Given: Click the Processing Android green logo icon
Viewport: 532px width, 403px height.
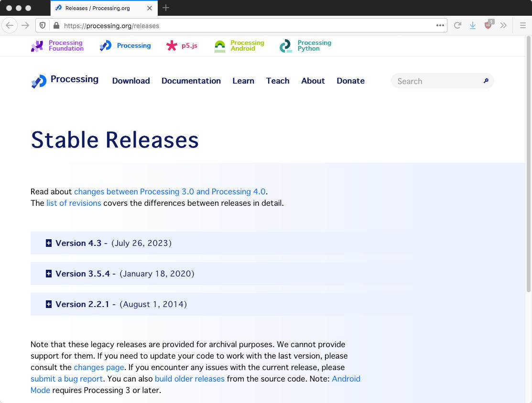Looking at the screenshot, I should pos(220,46).
